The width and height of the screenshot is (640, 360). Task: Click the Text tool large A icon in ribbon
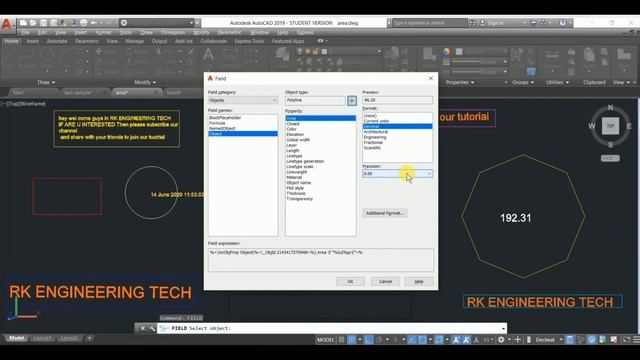[x=208, y=54]
